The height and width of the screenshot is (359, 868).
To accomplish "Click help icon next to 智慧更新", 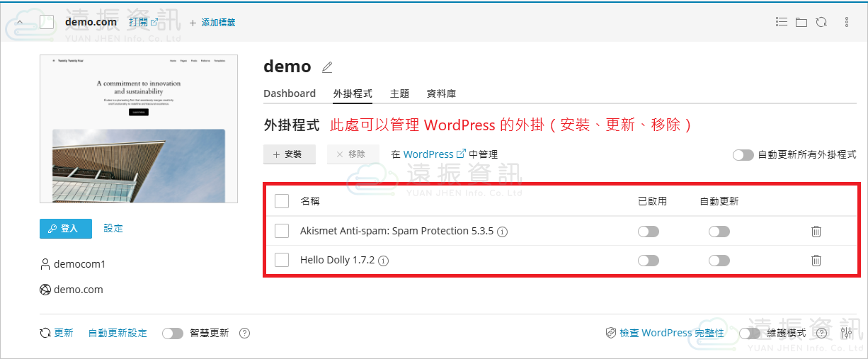I will (244, 334).
